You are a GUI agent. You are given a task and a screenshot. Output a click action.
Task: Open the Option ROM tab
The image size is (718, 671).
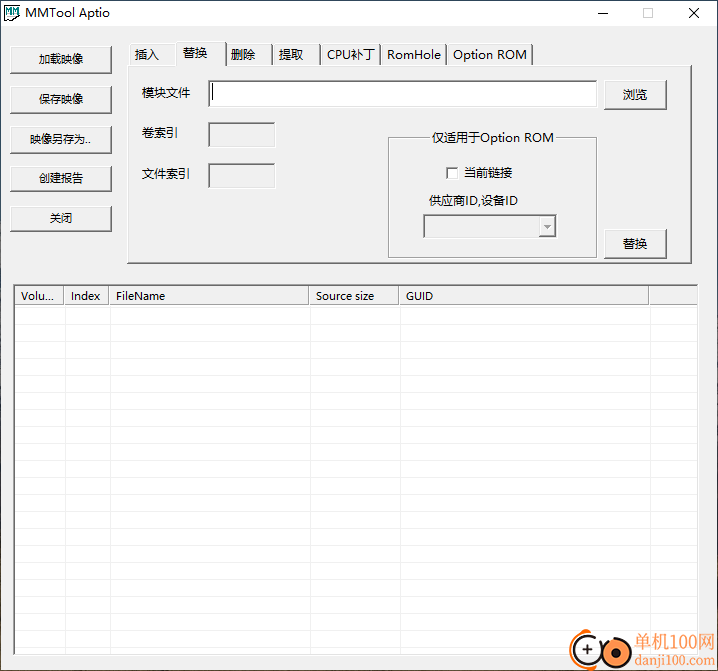pyautogui.click(x=490, y=55)
